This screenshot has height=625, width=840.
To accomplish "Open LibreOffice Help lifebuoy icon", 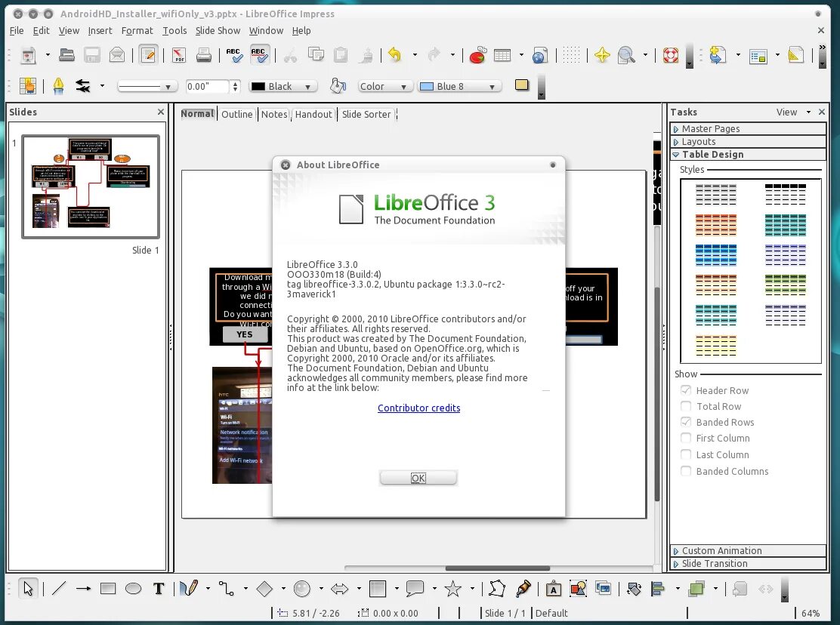I will (670, 55).
